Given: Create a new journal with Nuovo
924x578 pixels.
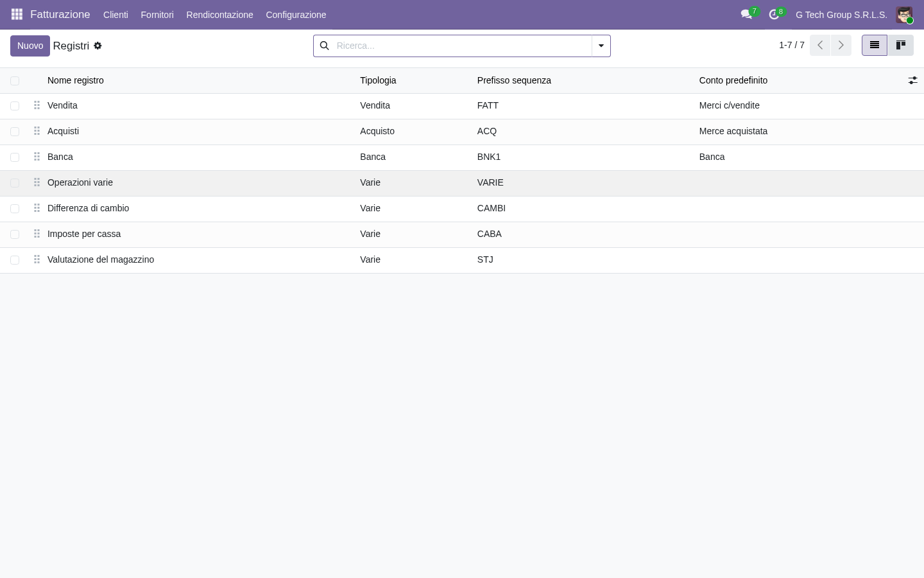Looking at the screenshot, I should (x=30, y=46).
